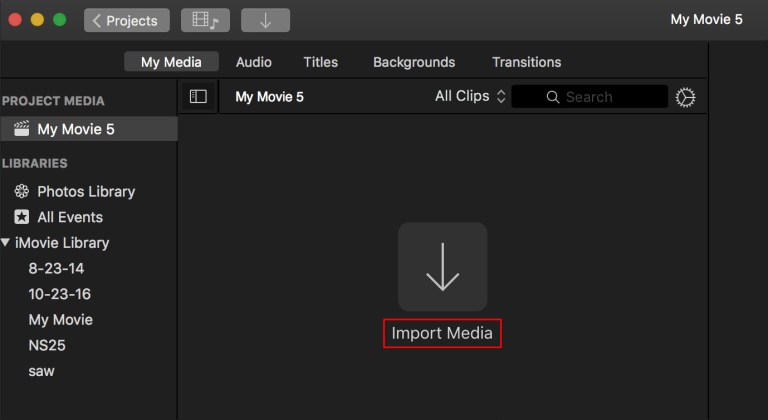Click the Photos Library flower icon

coord(22,191)
